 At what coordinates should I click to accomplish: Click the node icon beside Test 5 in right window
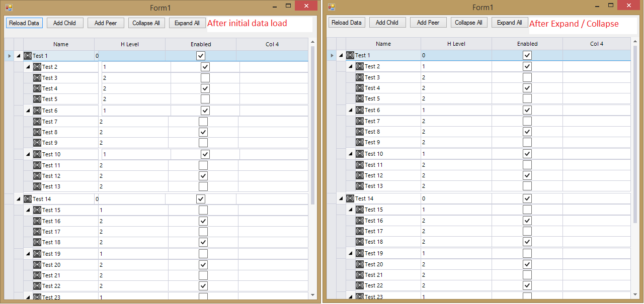click(360, 98)
